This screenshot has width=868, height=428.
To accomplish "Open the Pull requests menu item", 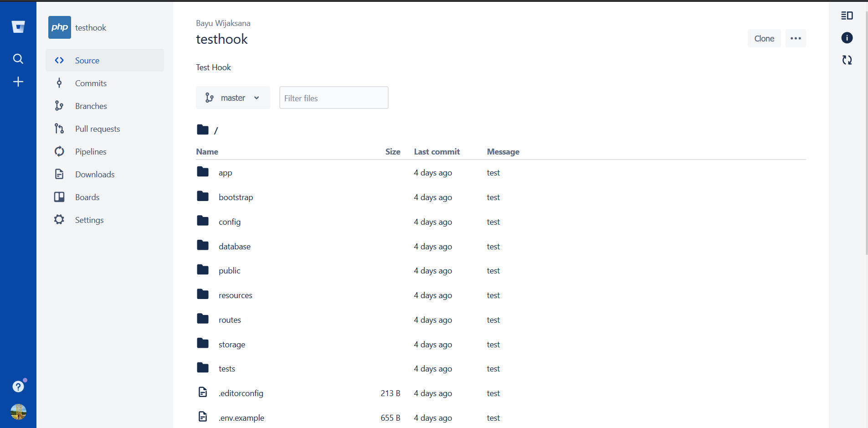I will (105, 129).
